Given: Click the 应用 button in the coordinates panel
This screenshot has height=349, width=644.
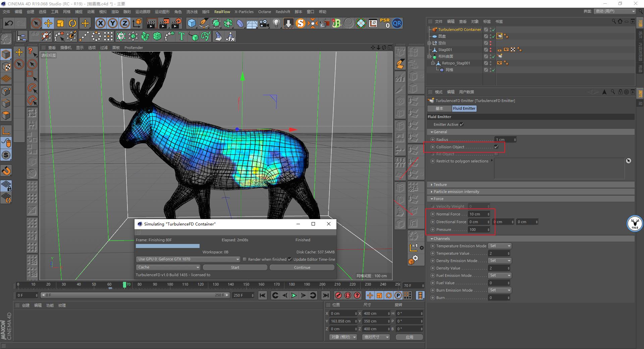Looking at the screenshot, I should pos(409,337).
